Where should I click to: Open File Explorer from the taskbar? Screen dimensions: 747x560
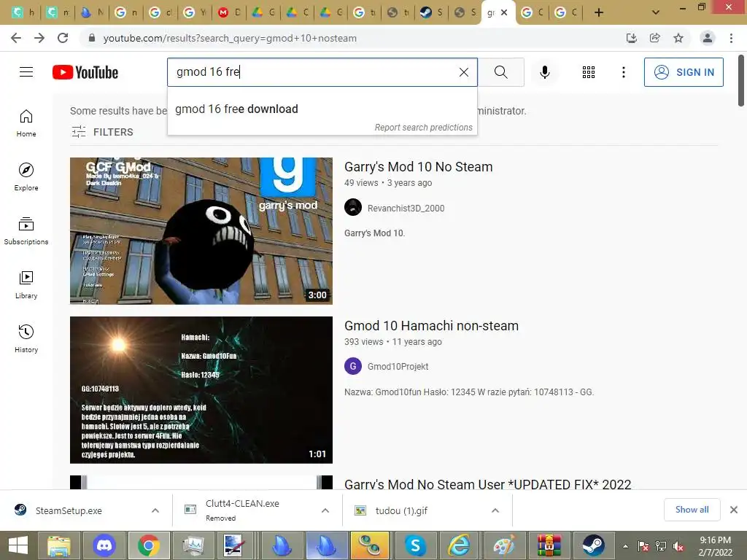pyautogui.click(x=58, y=545)
